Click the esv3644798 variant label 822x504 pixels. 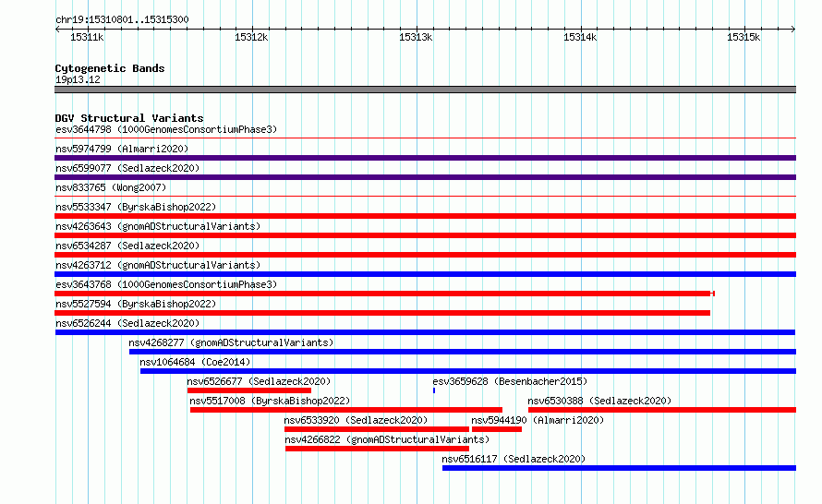point(166,129)
